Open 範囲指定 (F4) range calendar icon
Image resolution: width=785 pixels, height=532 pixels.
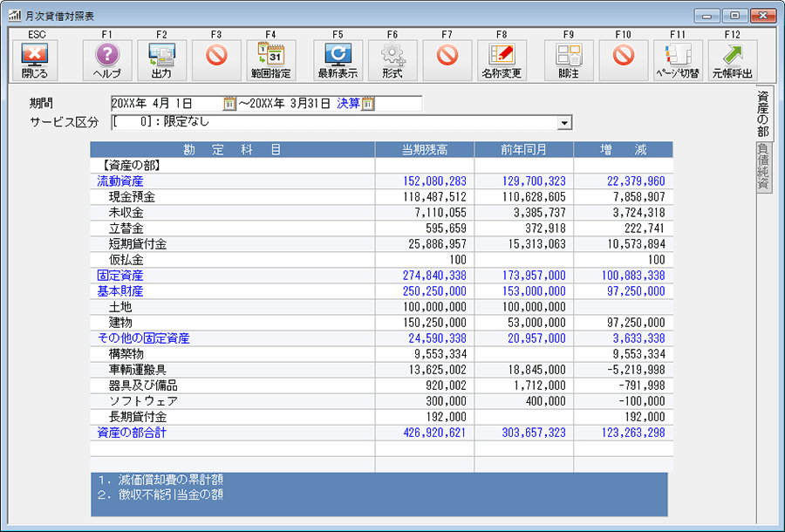[x=271, y=60]
